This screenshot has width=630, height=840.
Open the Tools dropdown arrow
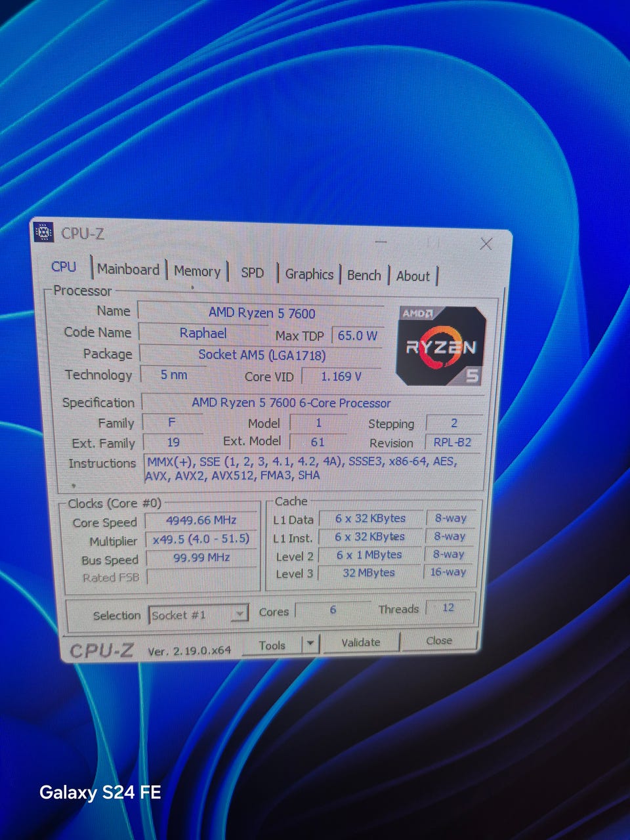(x=310, y=644)
